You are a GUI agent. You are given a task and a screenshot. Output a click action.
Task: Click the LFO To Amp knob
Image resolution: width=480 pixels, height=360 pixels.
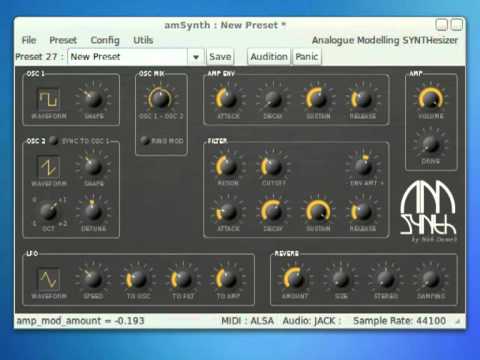pos(228,279)
